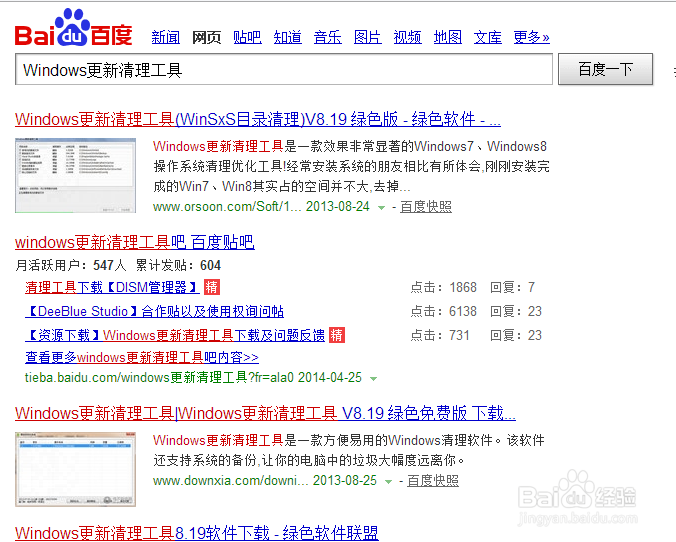
Task: Click the 点击: 6138 count text
Action: (x=443, y=311)
